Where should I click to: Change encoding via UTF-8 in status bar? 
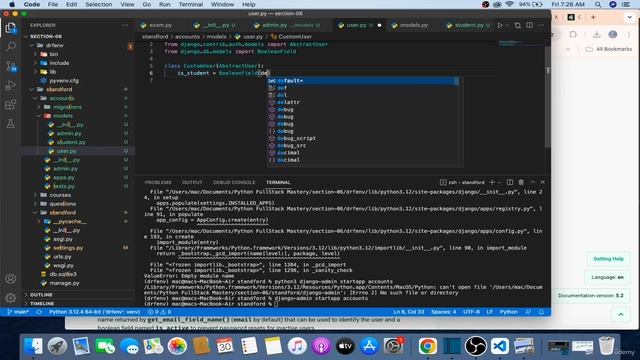471,312
